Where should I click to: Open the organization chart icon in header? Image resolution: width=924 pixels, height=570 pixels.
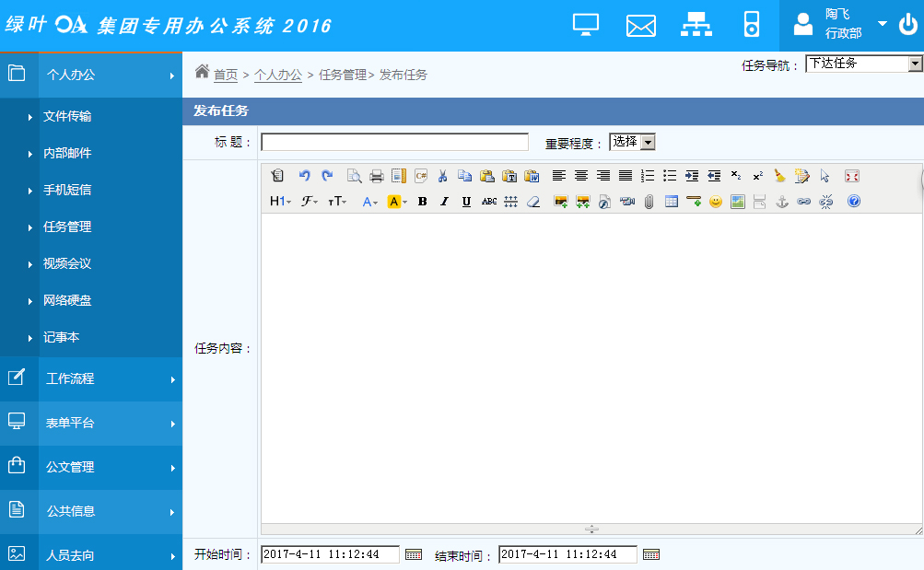pos(696,25)
